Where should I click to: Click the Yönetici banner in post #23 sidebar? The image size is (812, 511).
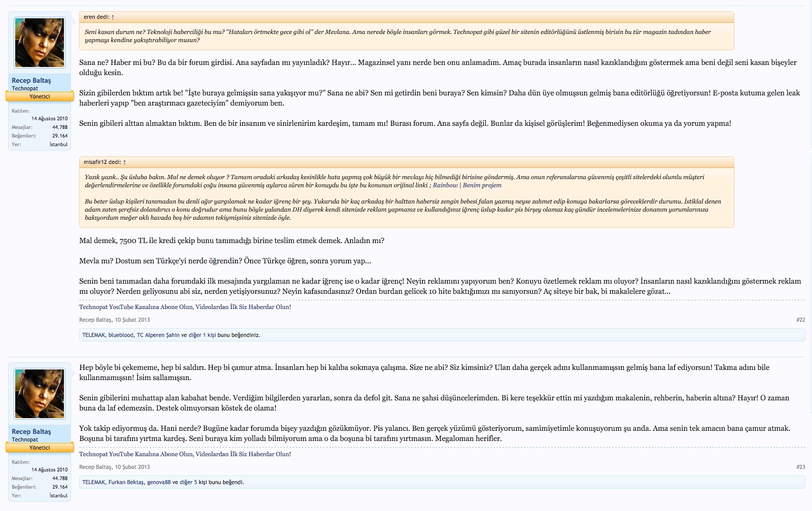tap(40, 448)
